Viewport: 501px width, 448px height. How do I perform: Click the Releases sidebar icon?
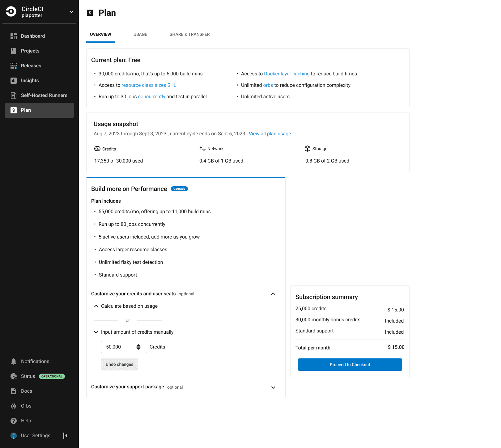point(14,66)
